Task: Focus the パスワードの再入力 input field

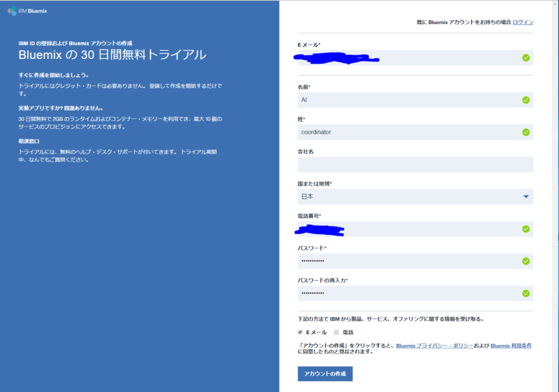Action: click(x=415, y=293)
